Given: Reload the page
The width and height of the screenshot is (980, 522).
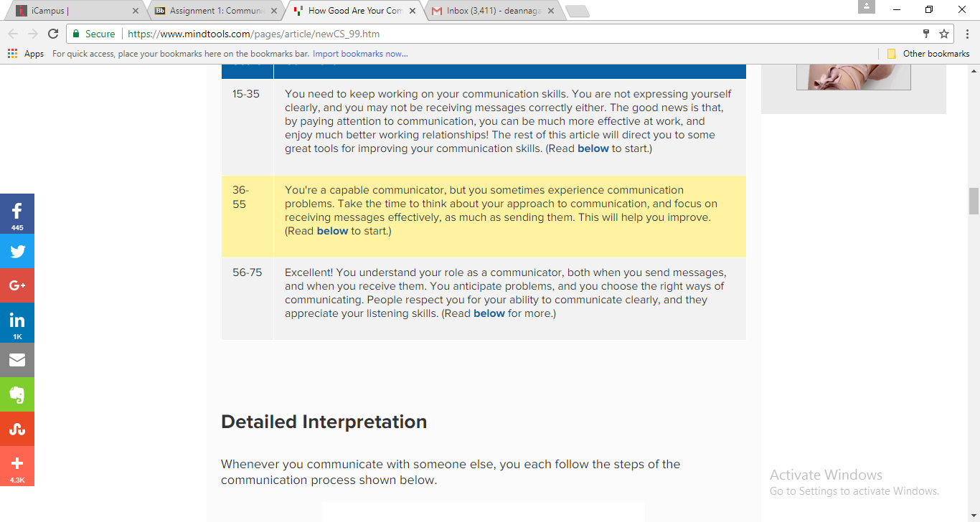Looking at the screenshot, I should pyautogui.click(x=53, y=34).
